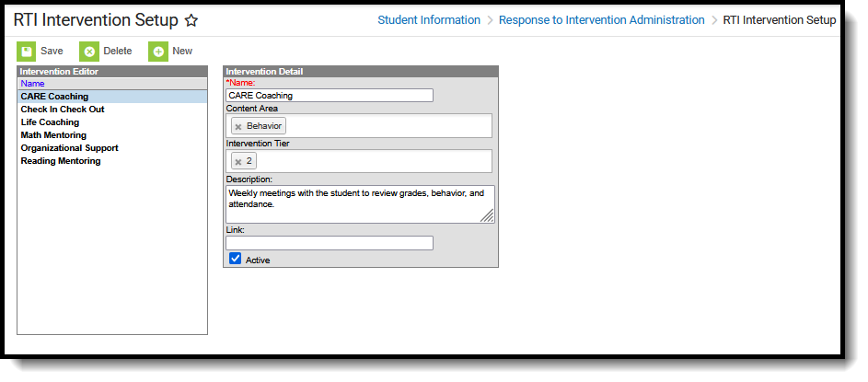Toggle the Active checkbox
This screenshot has width=868, height=382.
235,260
